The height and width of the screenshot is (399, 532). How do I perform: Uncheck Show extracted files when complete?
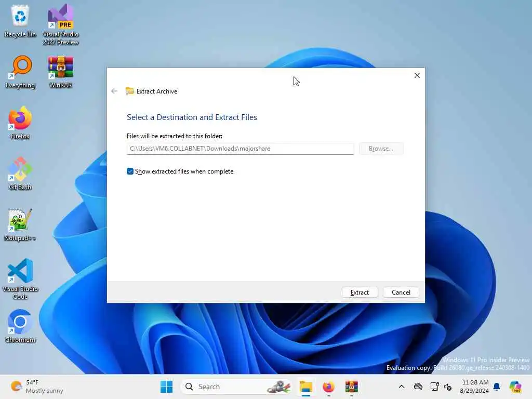click(130, 171)
